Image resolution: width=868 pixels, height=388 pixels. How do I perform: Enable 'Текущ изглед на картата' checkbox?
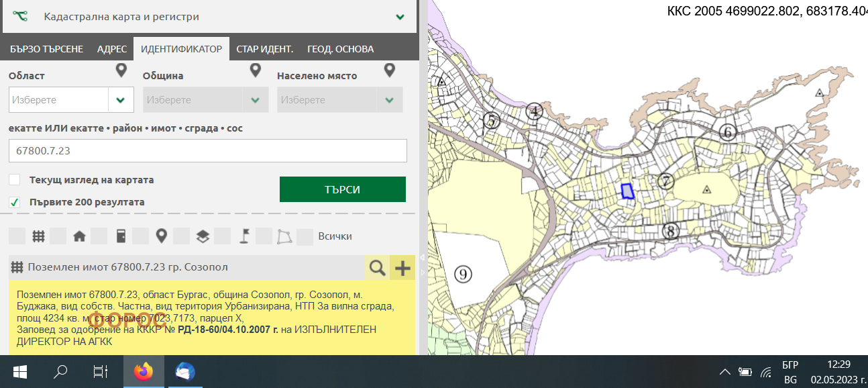pyautogui.click(x=15, y=180)
